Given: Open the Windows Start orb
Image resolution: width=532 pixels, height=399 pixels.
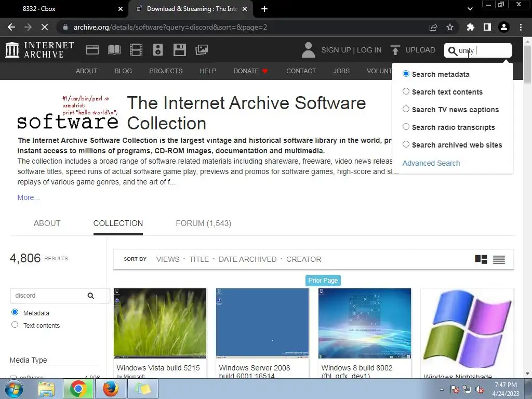Looking at the screenshot, I should pos(14,389).
